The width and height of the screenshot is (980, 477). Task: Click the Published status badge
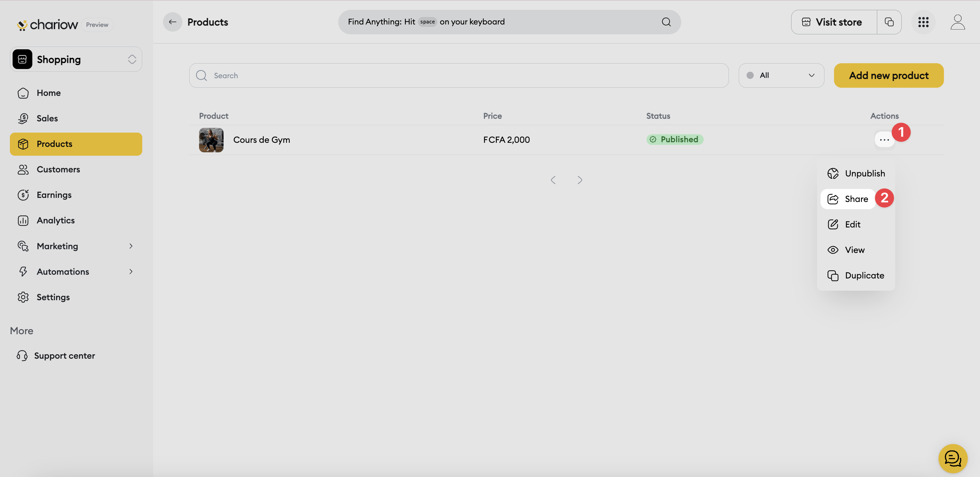[675, 139]
